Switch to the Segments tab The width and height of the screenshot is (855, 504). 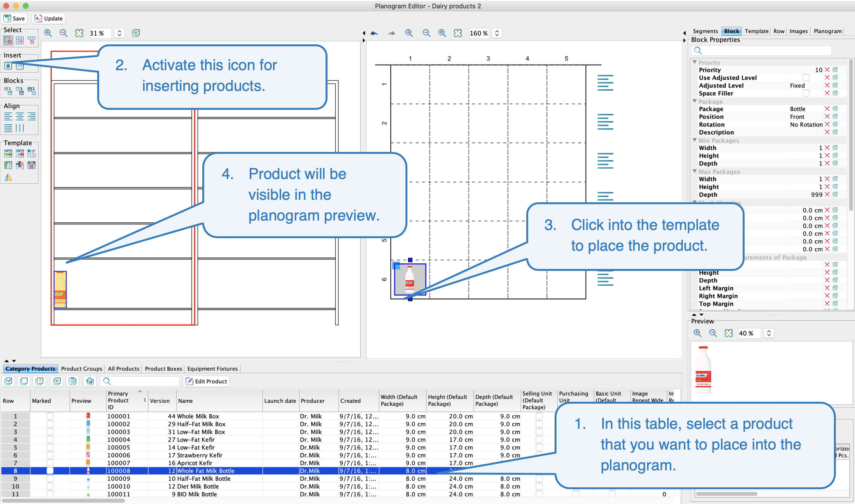pos(706,31)
